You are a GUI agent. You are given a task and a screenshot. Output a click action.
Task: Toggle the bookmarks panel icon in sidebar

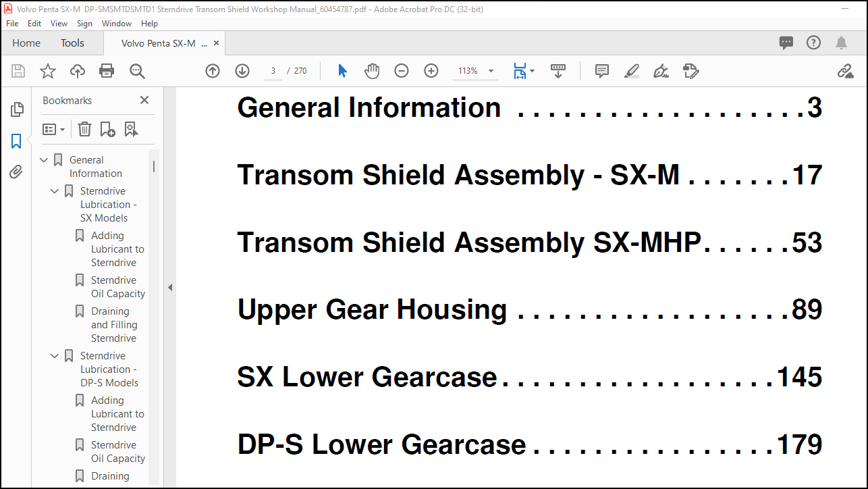[x=16, y=141]
